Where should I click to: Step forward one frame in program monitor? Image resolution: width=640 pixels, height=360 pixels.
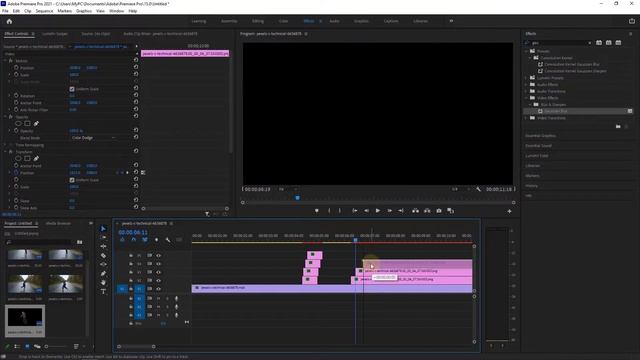tap(390, 211)
